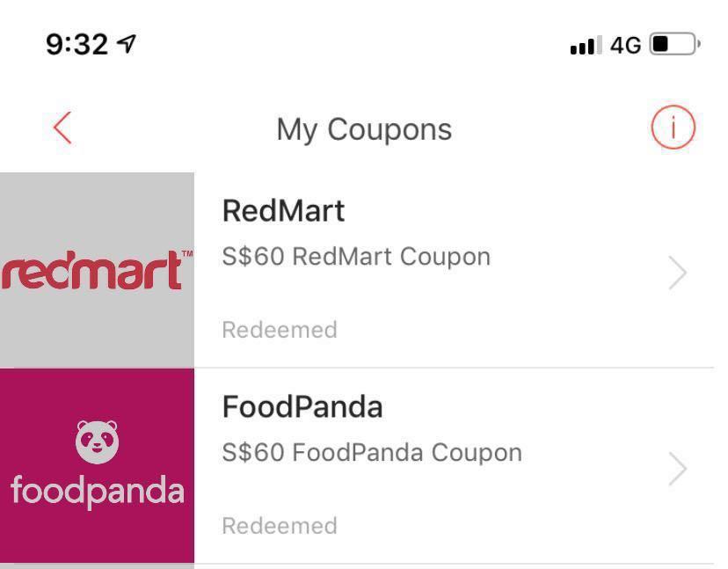Tap the foodpanda logo thumbnail
This screenshot has width=728, height=569.
pyautogui.click(x=97, y=466)
